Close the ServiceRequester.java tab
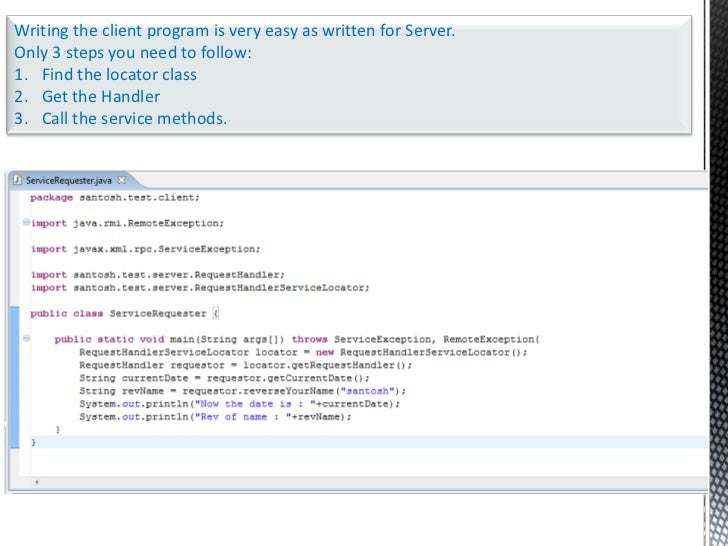 121,180
